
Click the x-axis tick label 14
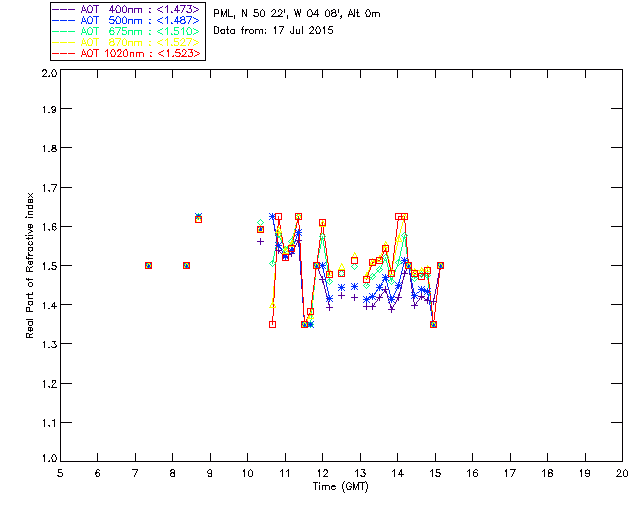click(x=398, y=473)
